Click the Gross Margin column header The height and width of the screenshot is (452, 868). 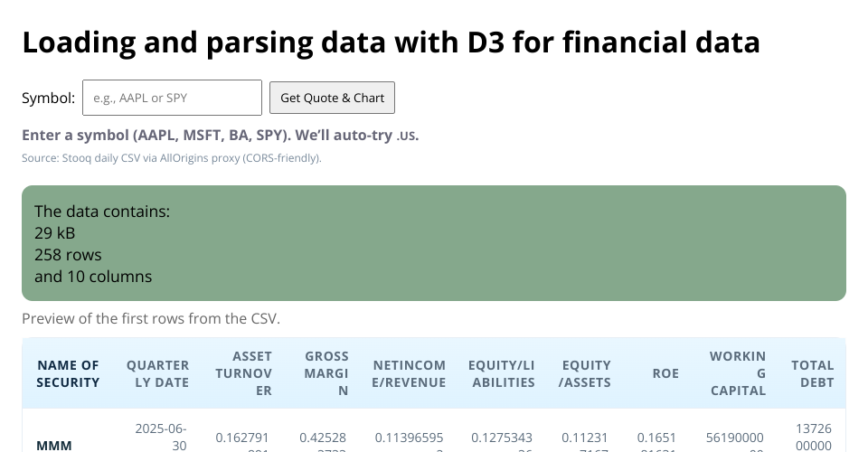[x=326, y=373]
